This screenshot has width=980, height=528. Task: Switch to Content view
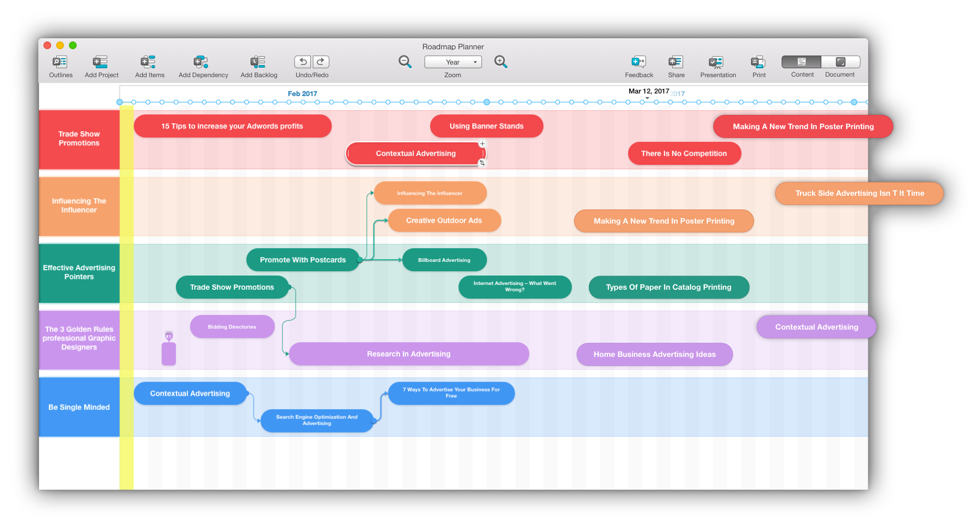coord(801,62)
